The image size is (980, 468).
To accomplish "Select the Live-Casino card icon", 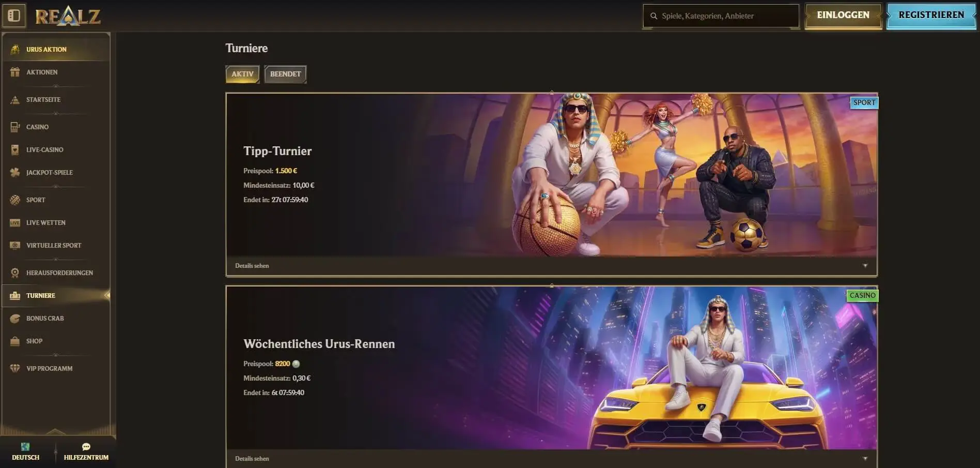I will click(x=15, y=149).
